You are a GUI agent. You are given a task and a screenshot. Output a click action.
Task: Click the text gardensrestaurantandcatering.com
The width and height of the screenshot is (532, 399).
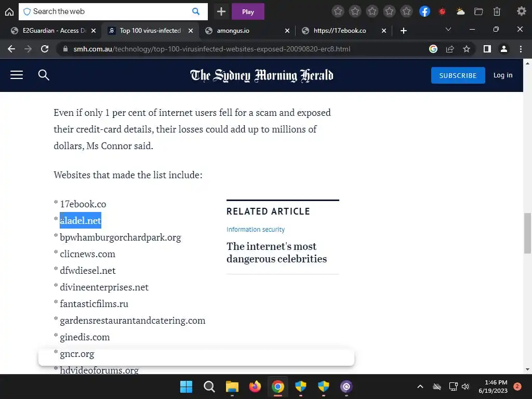tap(132, 320)
